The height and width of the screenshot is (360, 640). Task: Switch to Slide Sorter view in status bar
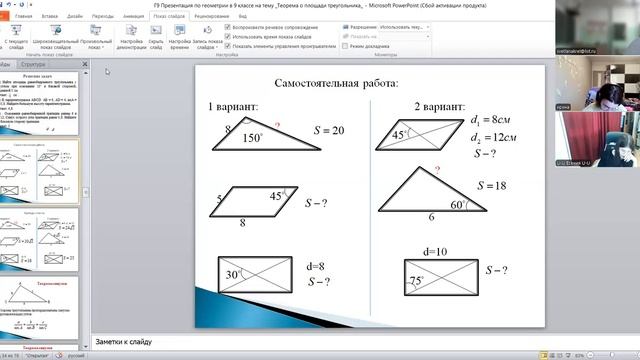coord(552,356)
